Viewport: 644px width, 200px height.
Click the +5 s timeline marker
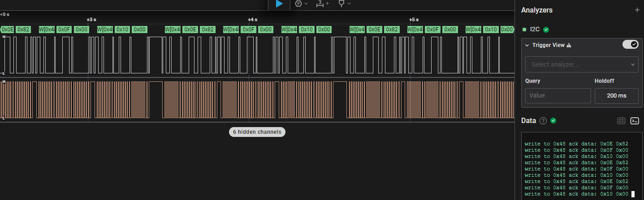coord(414,20)
